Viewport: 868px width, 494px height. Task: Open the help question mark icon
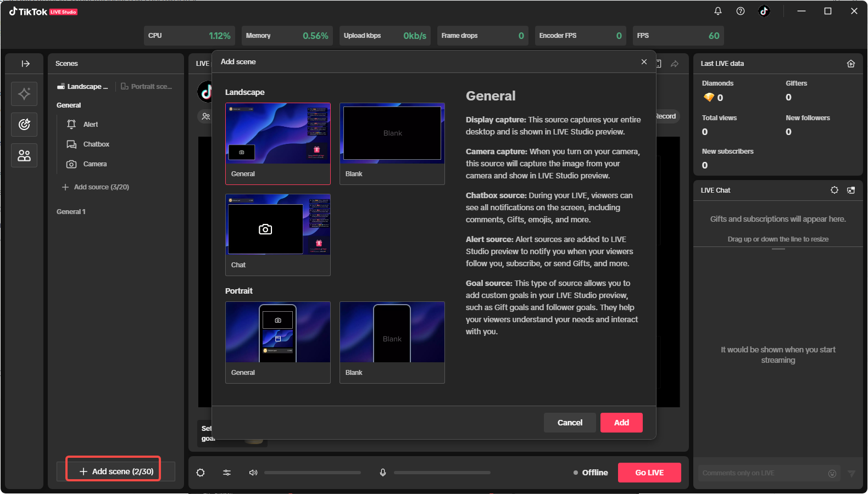coord(740,11)
